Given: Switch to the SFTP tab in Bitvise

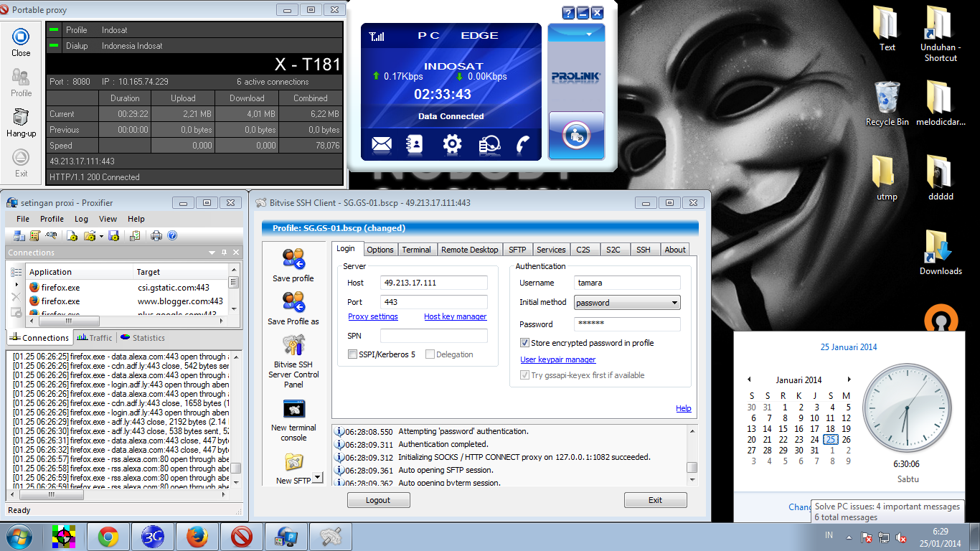Looking at the screenshot, I should pos(517,250).
